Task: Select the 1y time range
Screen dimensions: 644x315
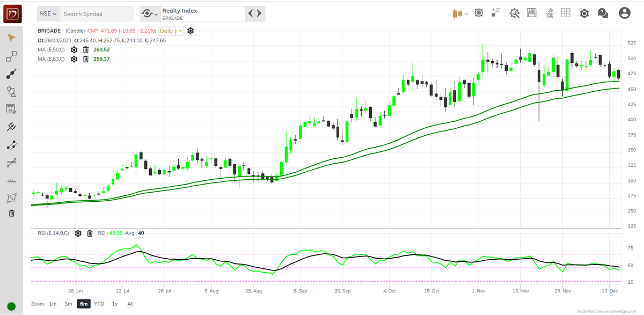Action: [114, 304]
